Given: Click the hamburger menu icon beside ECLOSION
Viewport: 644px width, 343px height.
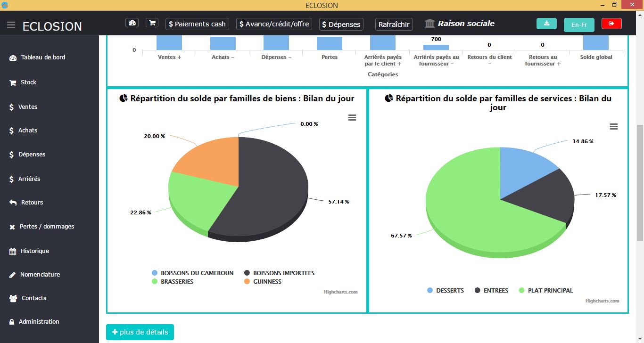Looking at the screenshot, I should (x=11, y=25).
